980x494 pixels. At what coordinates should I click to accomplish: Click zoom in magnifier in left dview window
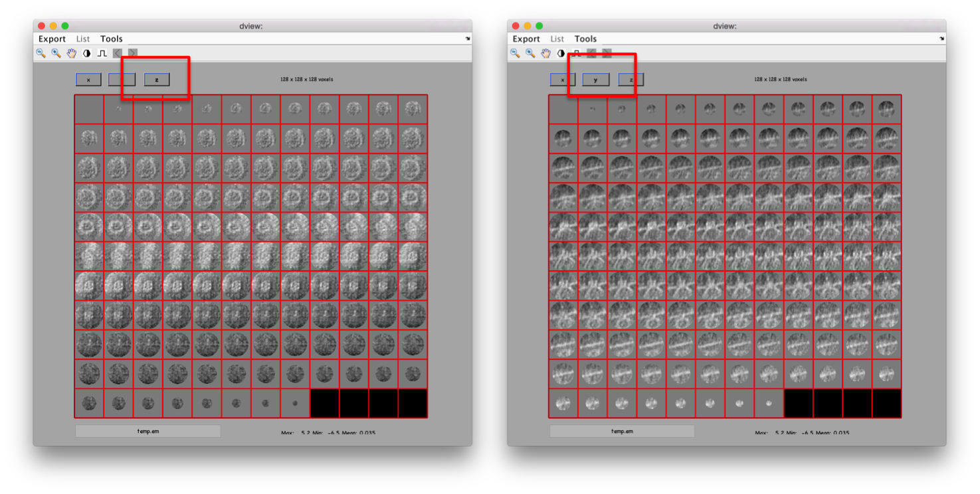[x=56, y=53]
